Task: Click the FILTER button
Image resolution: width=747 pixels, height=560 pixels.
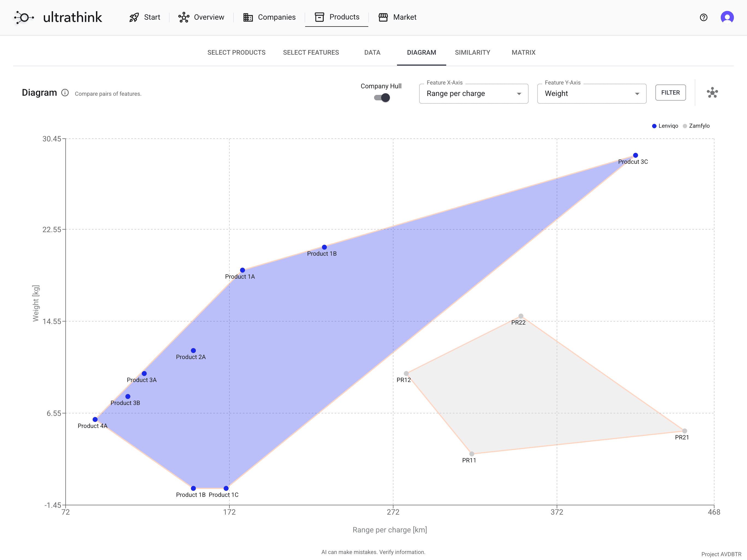Action: pos(670,92)
